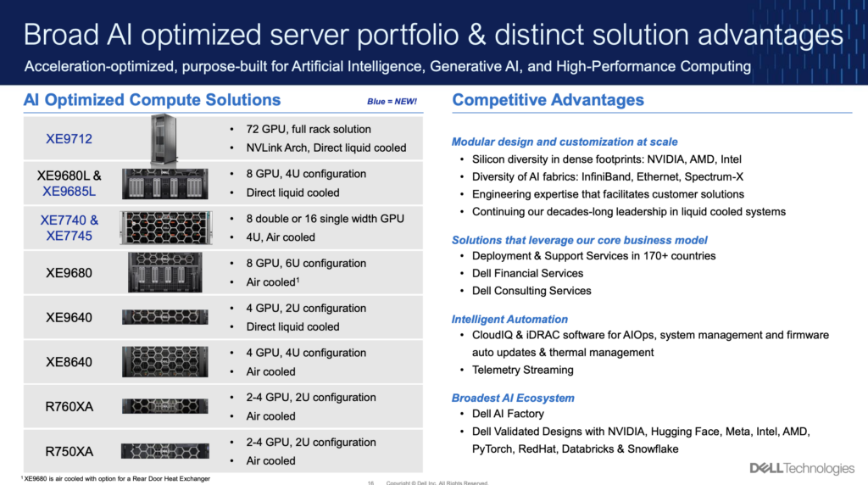This screenshot has height=485, width=868.
Task: Select the XE8640 model name
Action: pos(69,362)
